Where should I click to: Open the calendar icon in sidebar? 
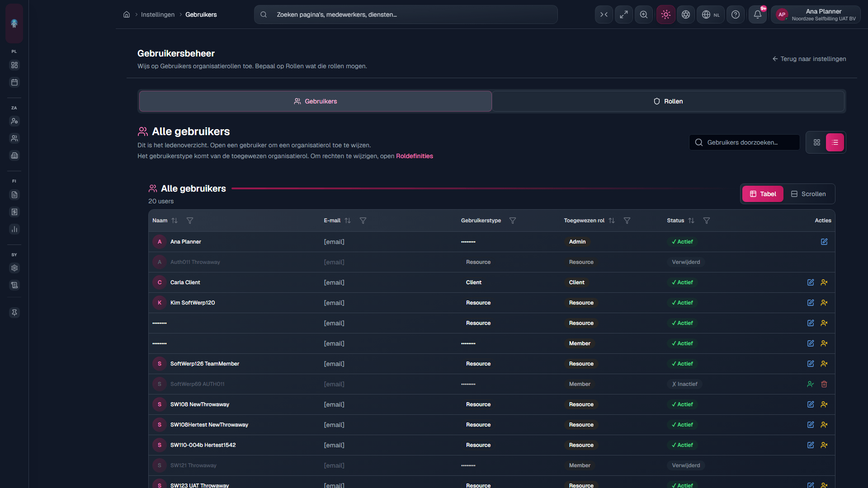14,82
